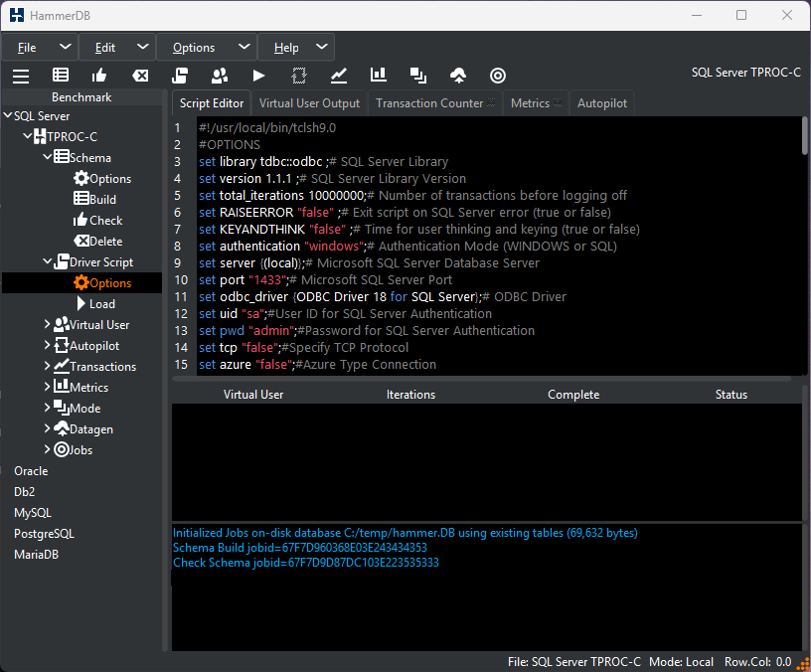Click the transaction counter line chart icon
This screenshot has height=672, width=811.
pyautogui.click(x=338, y=76)
